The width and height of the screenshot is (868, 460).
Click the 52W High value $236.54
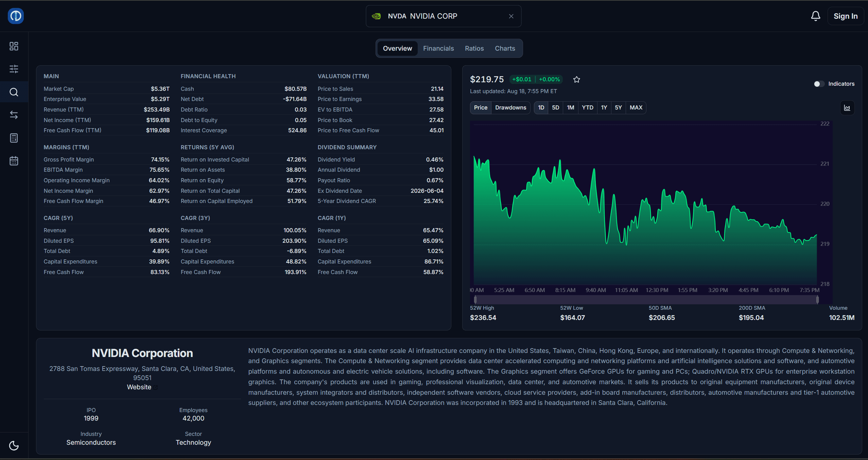(x=483, y=318)
